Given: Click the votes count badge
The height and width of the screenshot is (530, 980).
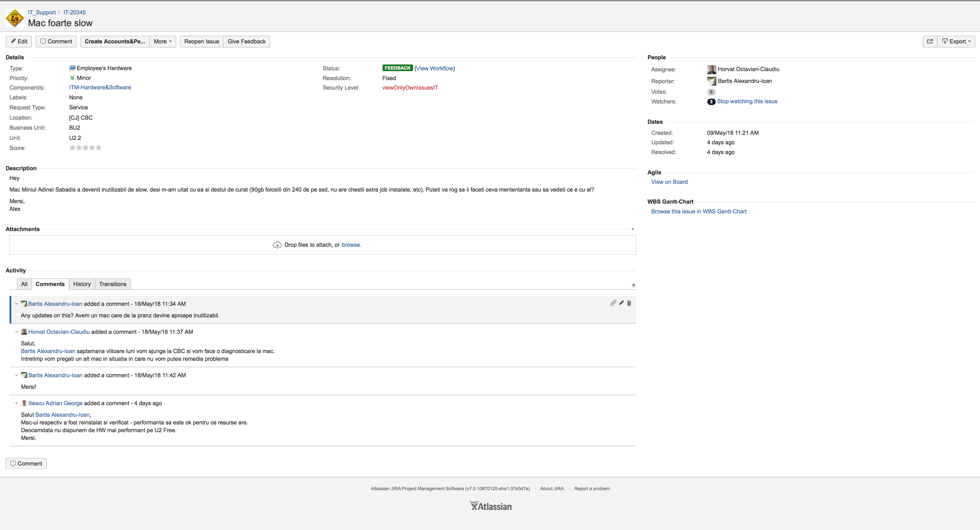Looking at the screenshot, I should pos(711,92).
